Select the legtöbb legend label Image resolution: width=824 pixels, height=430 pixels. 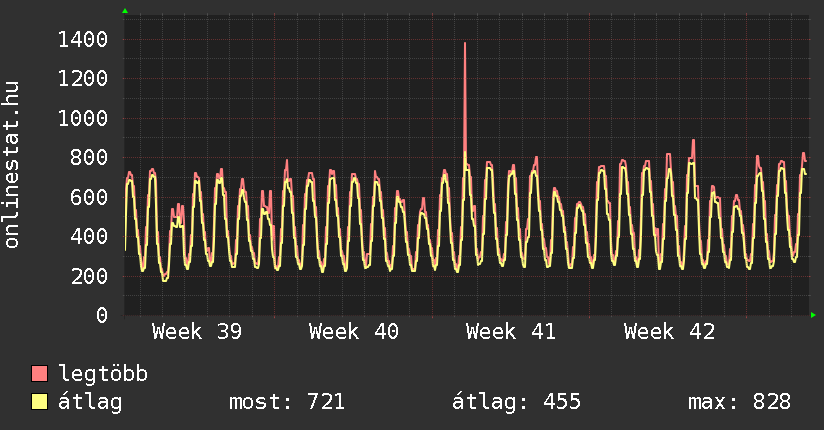tap(103, 374)
